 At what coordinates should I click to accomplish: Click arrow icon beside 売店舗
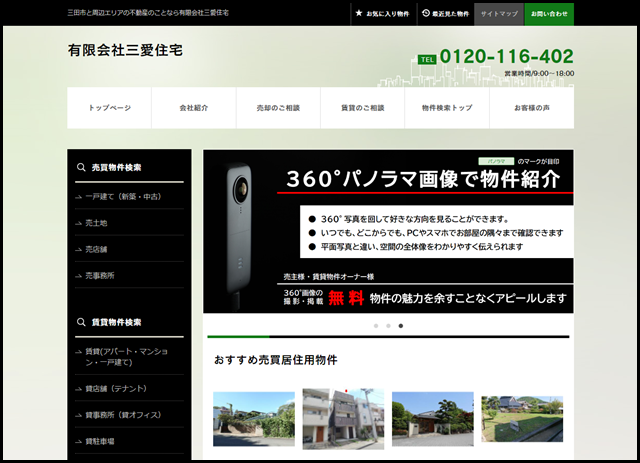(79, 249)
